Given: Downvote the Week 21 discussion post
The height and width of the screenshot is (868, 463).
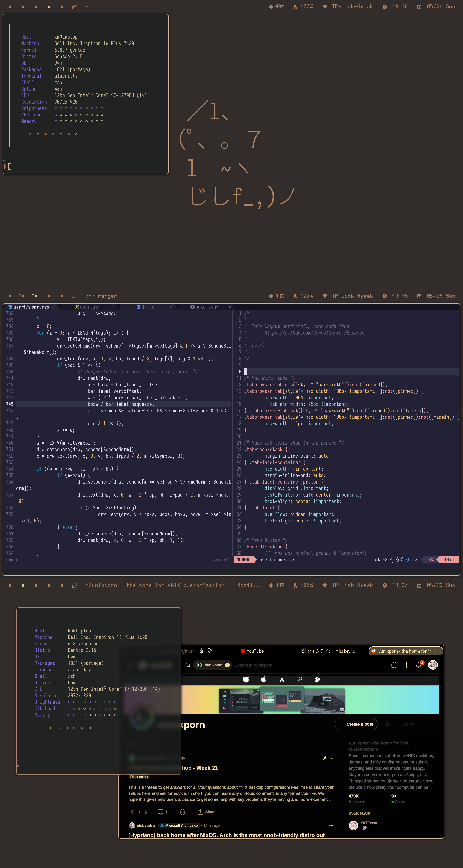Looking at the screenshot, I should pyautogui.click(x=145, y=812).
